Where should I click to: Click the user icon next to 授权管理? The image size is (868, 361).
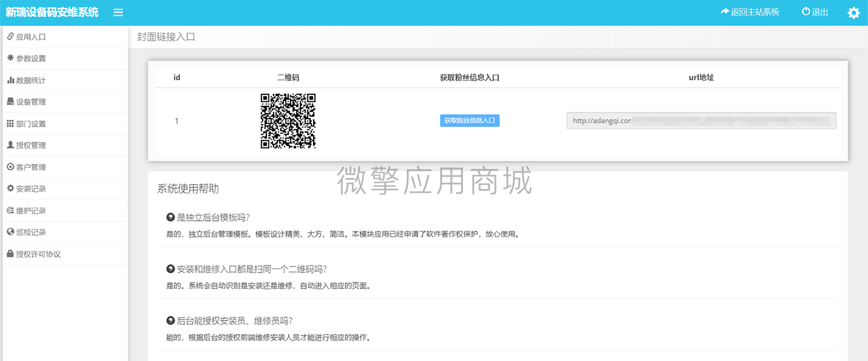click(10, 145)
